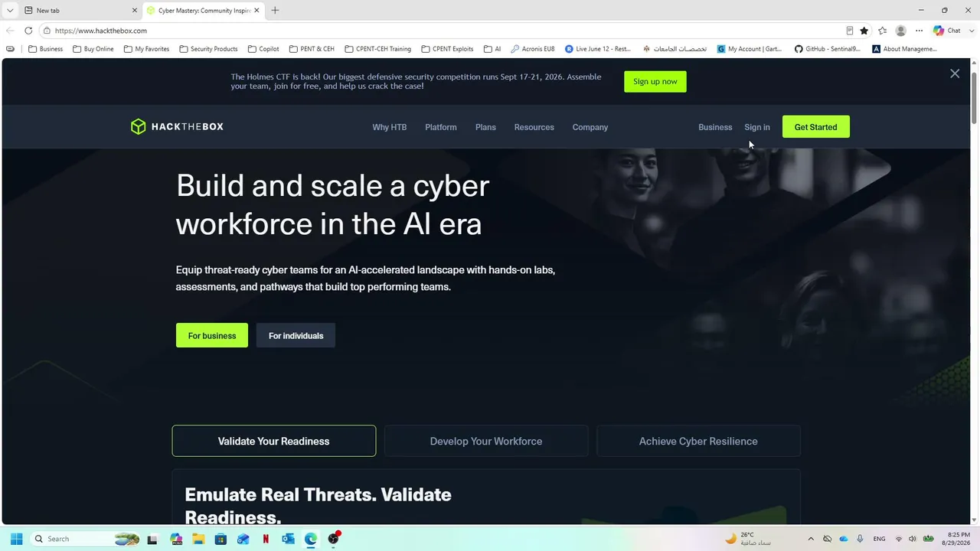Click the volume speaker tray icon
Screen dimensions: 980x551
click(x=913, y=539)
